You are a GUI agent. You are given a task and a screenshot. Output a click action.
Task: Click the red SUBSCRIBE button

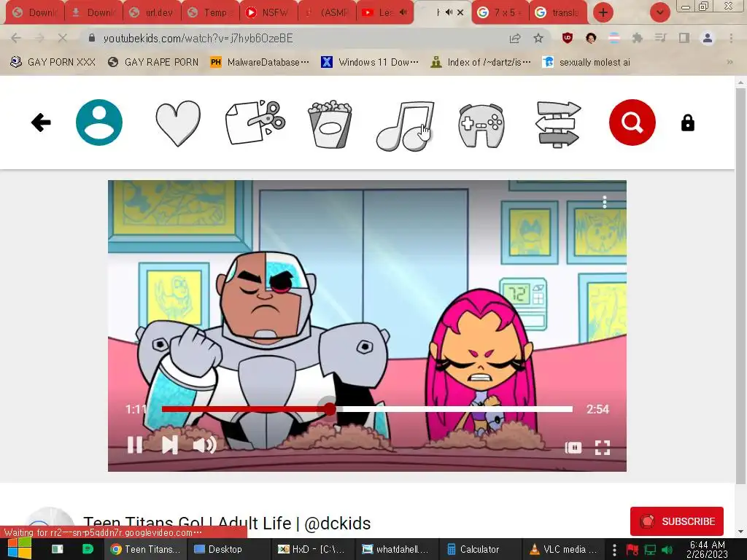[x=676, y=521]
